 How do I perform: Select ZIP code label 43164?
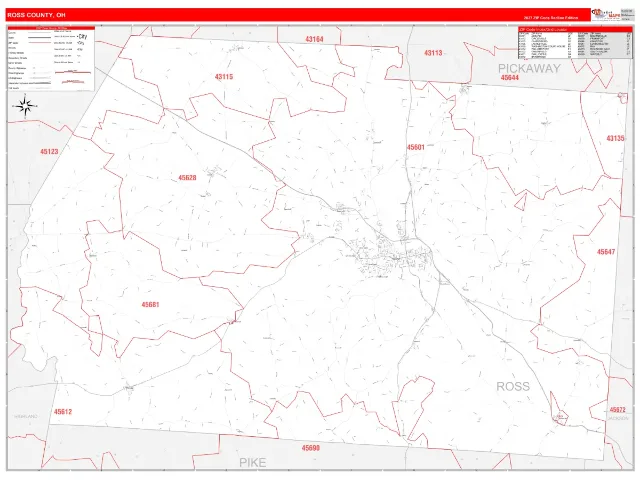314,39
